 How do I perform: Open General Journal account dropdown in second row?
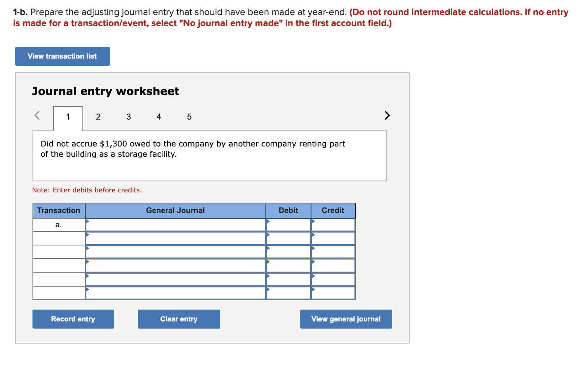176,238
